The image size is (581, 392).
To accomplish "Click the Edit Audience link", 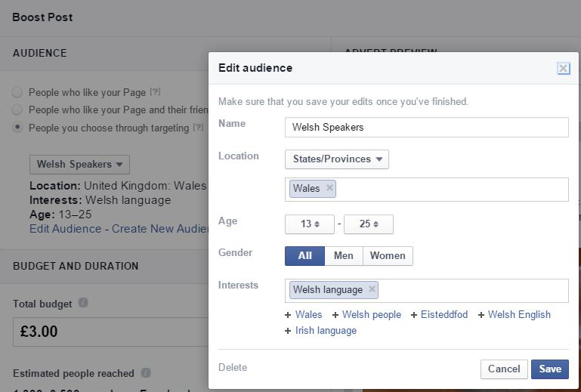I will pos(66,229).
